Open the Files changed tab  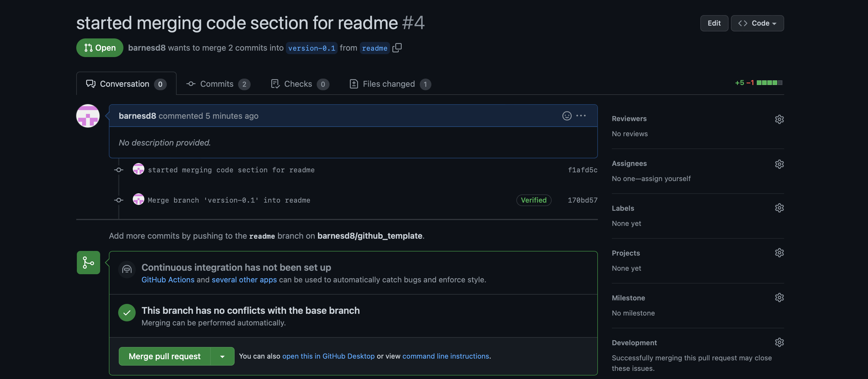click(390, 84)
